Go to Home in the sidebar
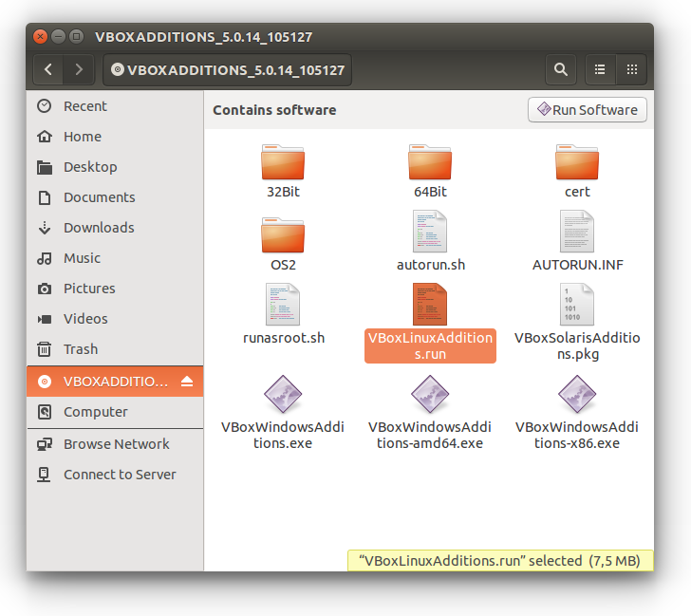This screenshot has width=691, height=616. coord(115,137)
